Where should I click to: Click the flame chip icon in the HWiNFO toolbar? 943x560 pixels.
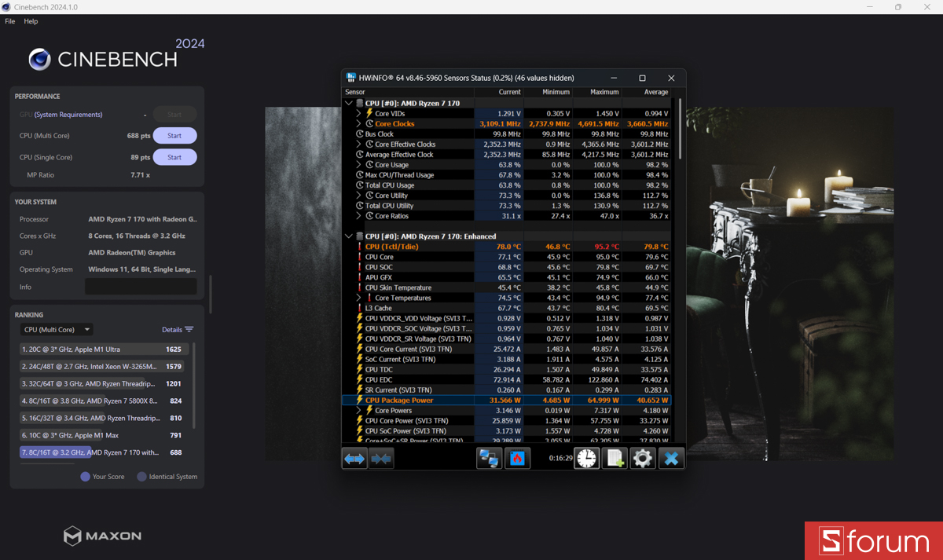click(516, 458)
